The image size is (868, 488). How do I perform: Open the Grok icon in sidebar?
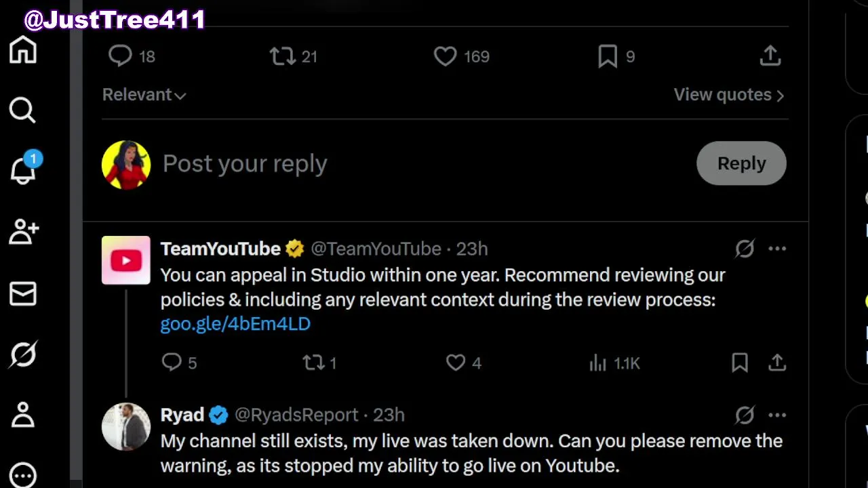(23, 354)
